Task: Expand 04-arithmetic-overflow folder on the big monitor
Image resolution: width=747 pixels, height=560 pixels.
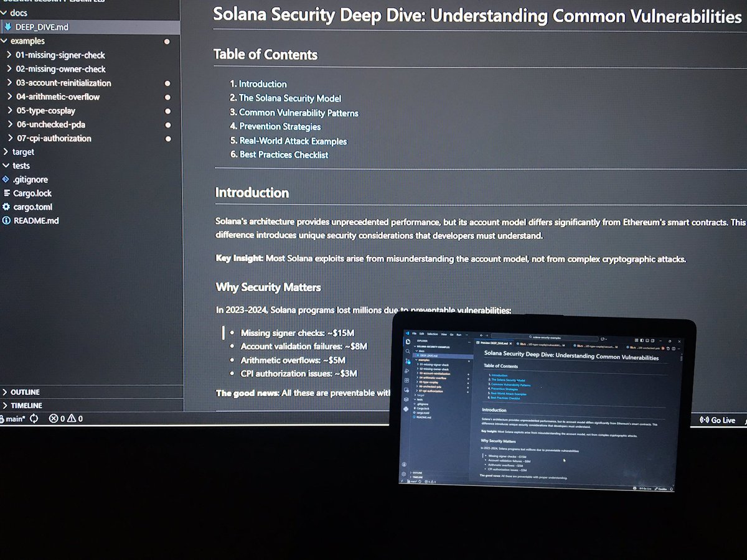Action: click(x=9, y=96)
